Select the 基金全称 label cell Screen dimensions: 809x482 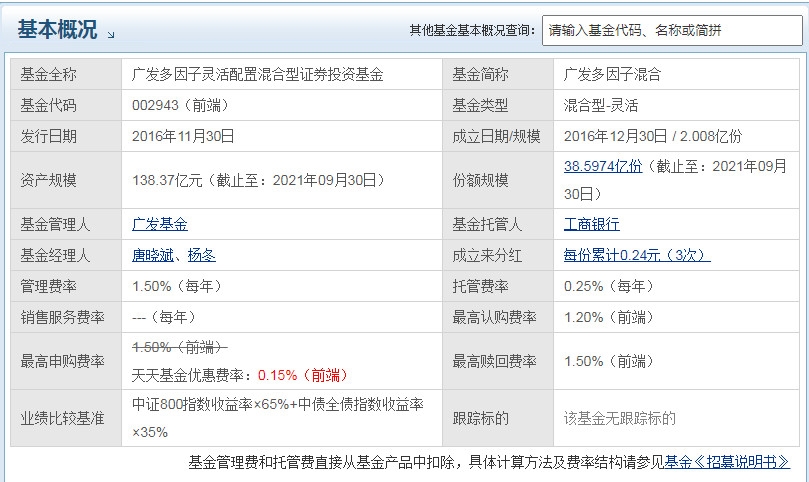pyautogui.click(x=66, y=74)
